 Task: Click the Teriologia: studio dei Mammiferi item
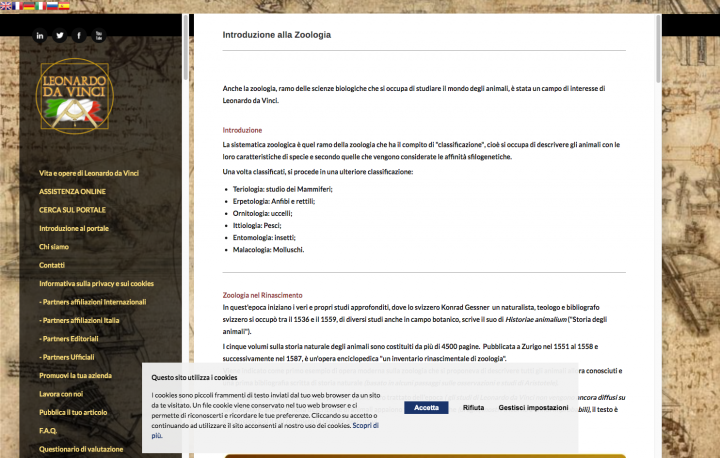(x=282, y=189)
